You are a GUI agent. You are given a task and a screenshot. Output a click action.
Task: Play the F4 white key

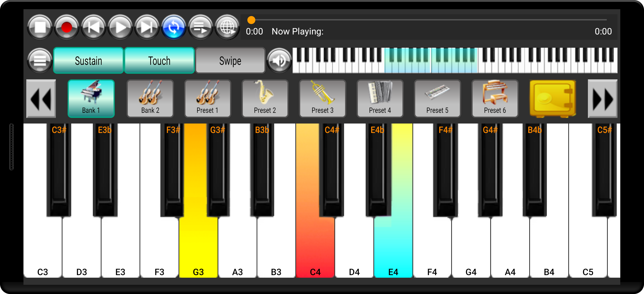click(432, 248)
